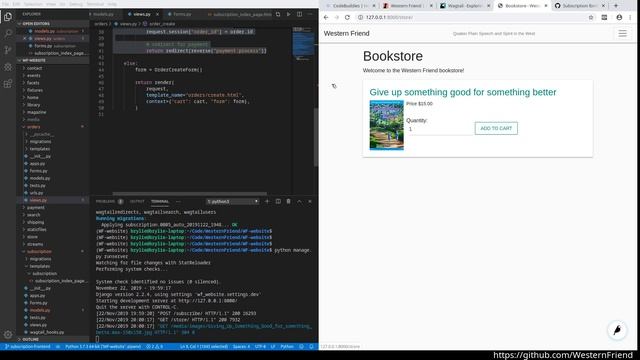640x360 pixels.
Task: Switch to Wagtail browser tab
Action: point(464,6)
